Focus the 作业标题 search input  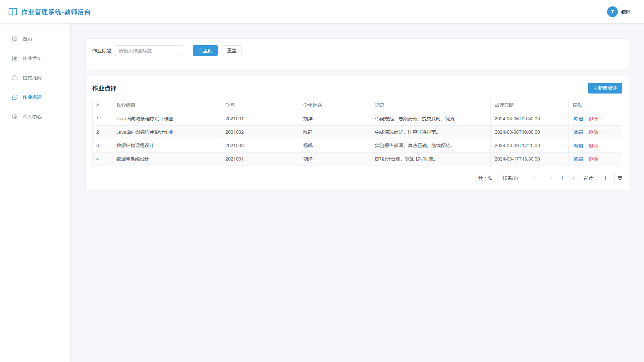(149, 51)
